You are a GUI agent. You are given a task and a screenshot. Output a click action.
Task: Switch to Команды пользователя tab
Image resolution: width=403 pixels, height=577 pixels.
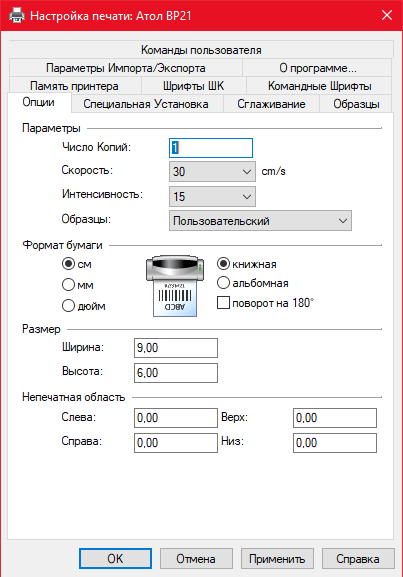tap(201, 50)
